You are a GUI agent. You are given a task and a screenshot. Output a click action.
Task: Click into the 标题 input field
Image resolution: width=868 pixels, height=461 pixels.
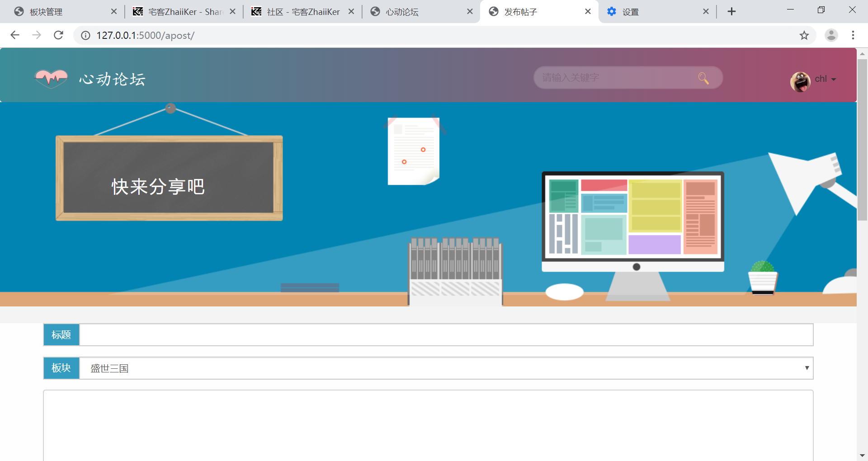pos(446,335)
